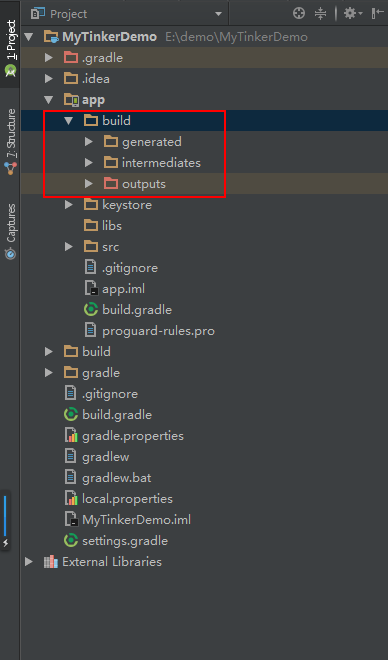Screen dimensions: 388x660
Task: Select gradle.properties file
Action: [x=133, y=436]
